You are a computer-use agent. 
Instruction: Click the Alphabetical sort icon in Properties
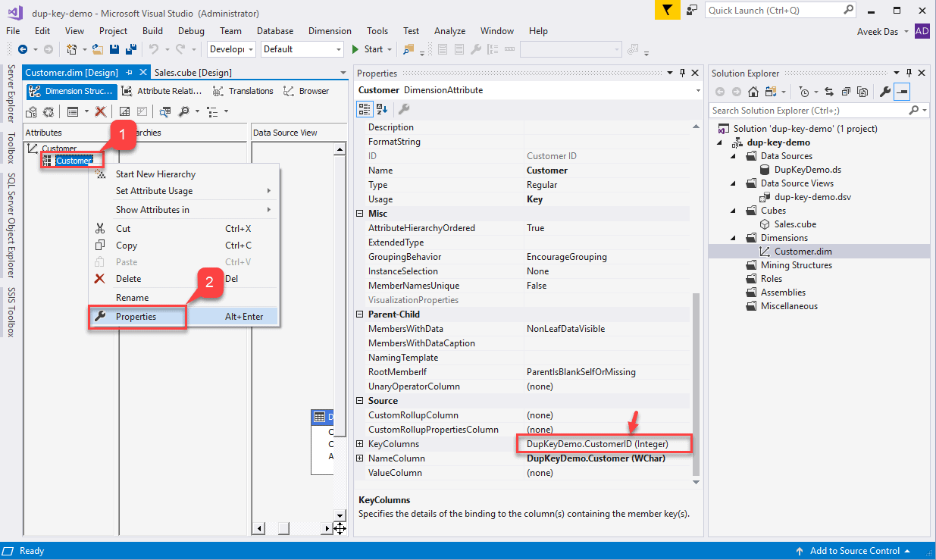coord(382,109)
